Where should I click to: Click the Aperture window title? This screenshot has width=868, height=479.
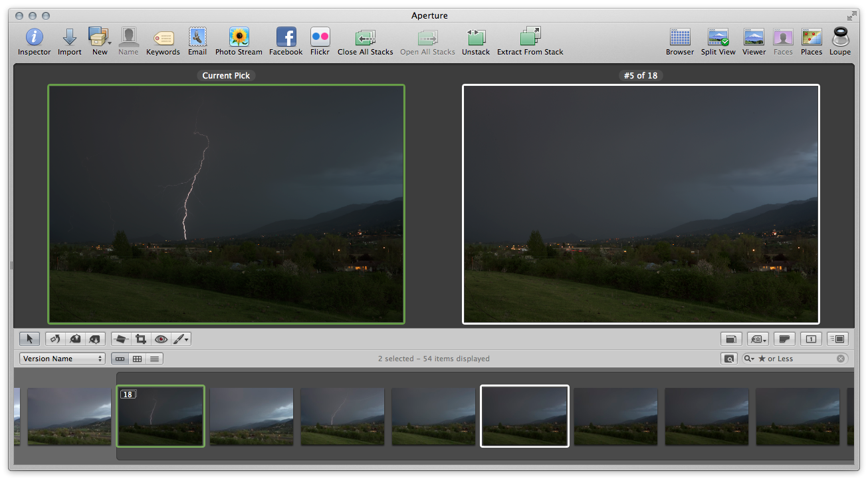(x=429, y=15)
